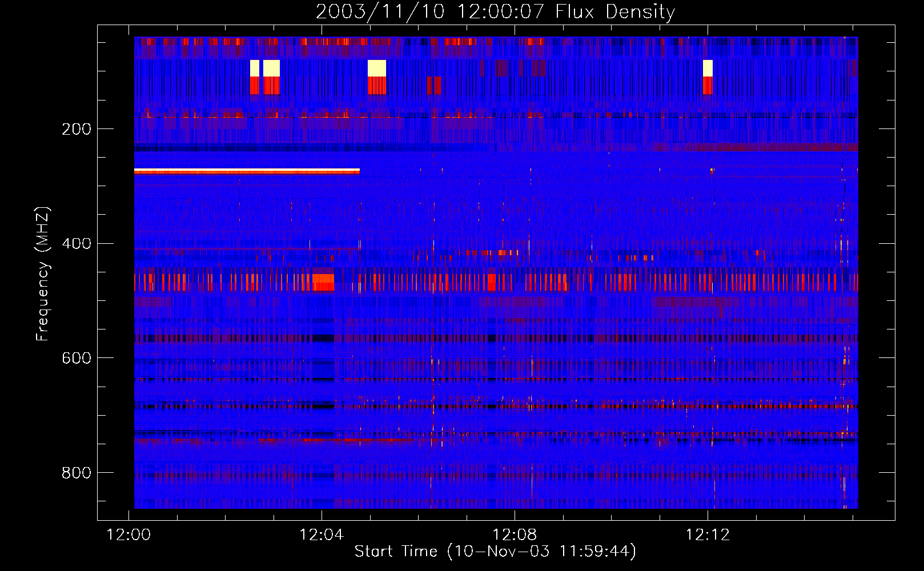Click the bright horizontal line below 200 MHz
The image size is (924, 571).
[247, 171]
